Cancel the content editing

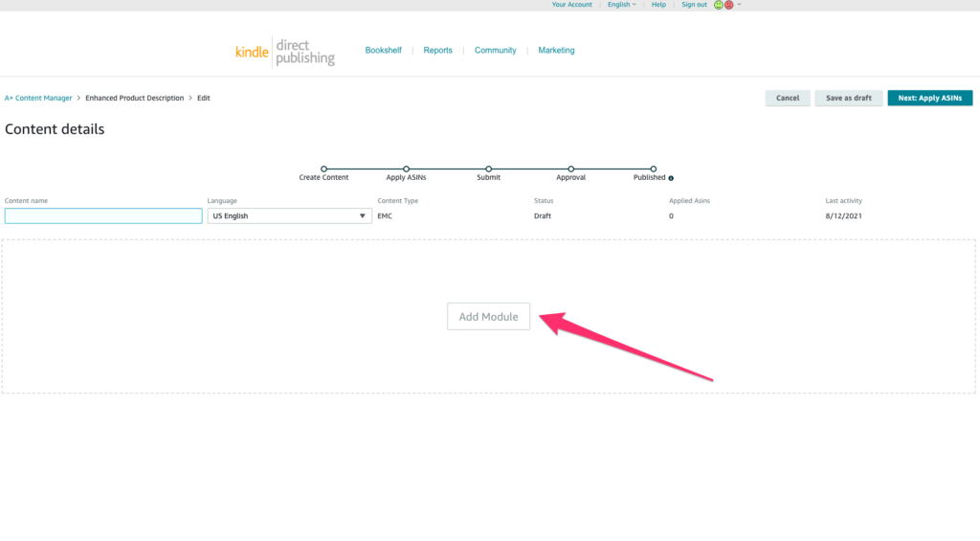click(787, 98)
